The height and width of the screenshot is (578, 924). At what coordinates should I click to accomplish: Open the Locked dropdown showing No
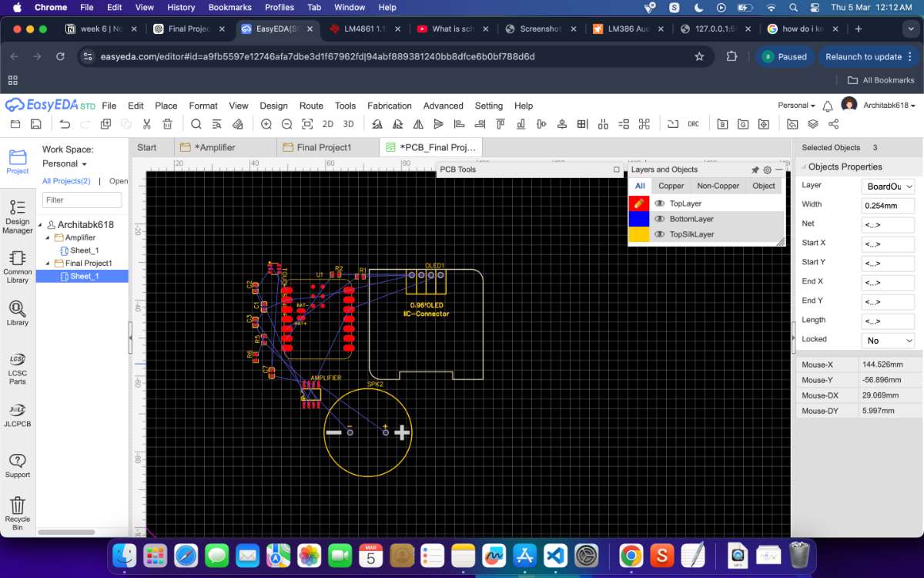coord(888,341)
